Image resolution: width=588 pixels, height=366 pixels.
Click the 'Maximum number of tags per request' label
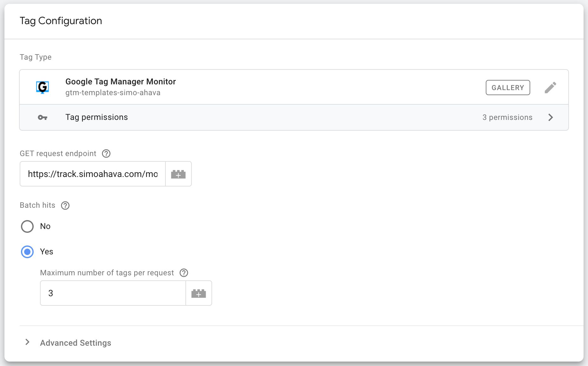[107, 273]
